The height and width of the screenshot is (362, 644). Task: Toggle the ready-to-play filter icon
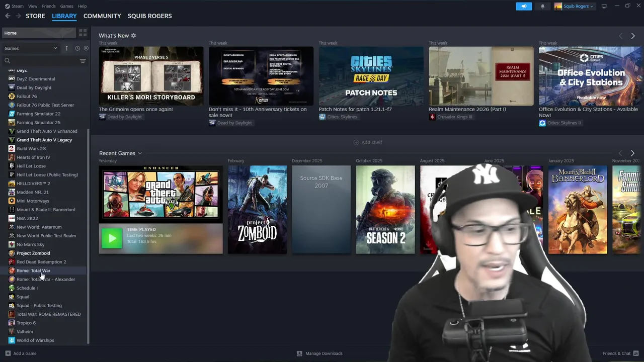(86, 48)
